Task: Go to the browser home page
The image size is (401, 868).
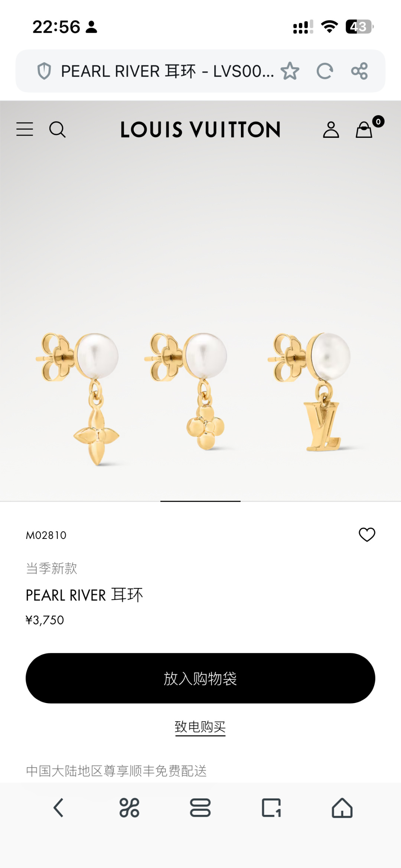Action: click(x=342, y=808)
